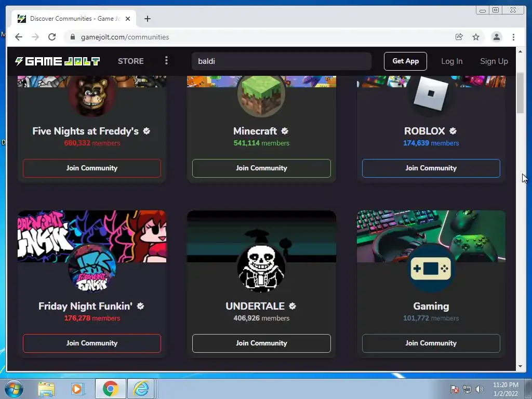
Task: Click the Minecraft grass block avatar
Action: (x=261, y=96)
